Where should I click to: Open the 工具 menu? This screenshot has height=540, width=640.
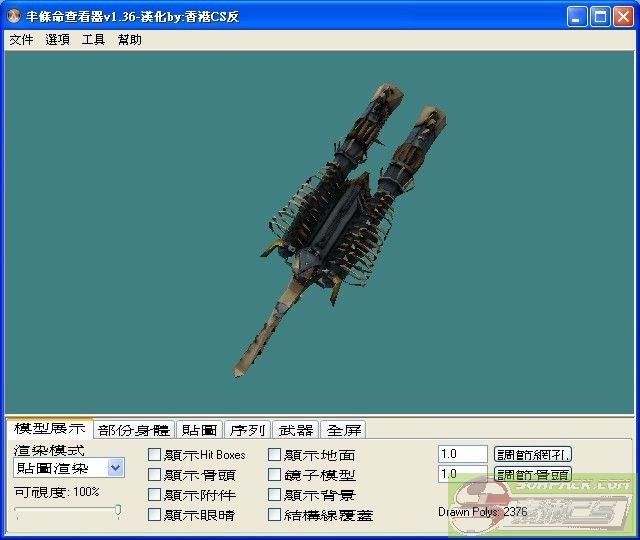(93, 40)
